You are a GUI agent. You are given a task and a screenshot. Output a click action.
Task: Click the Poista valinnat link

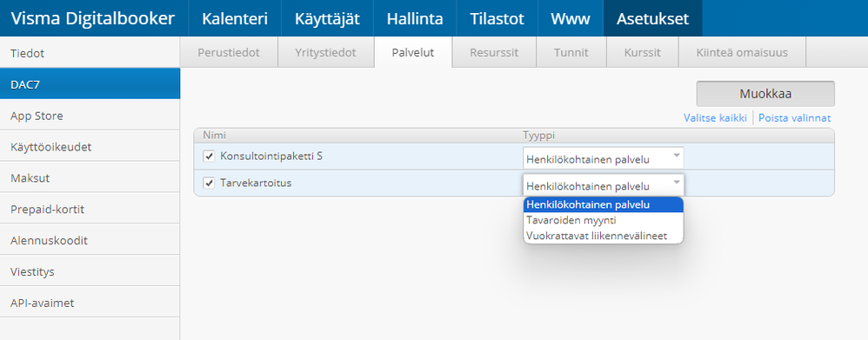(794, 118)
